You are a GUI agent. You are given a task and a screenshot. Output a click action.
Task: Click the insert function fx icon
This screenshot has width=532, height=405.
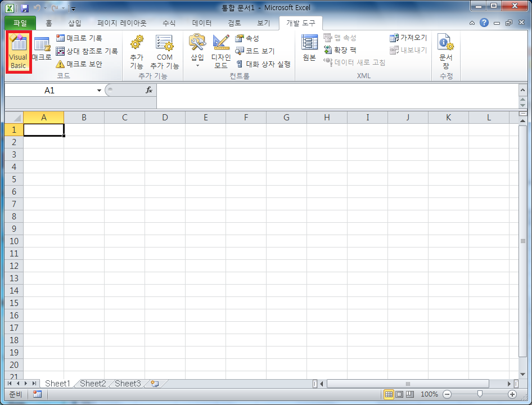point(149,90)
